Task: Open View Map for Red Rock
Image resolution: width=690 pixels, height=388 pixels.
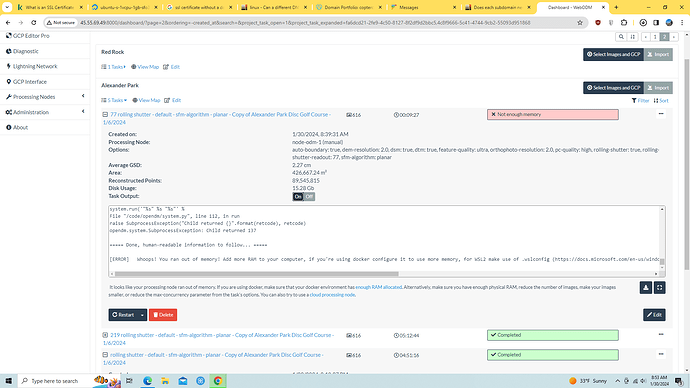Action: (x=145, y=67)
